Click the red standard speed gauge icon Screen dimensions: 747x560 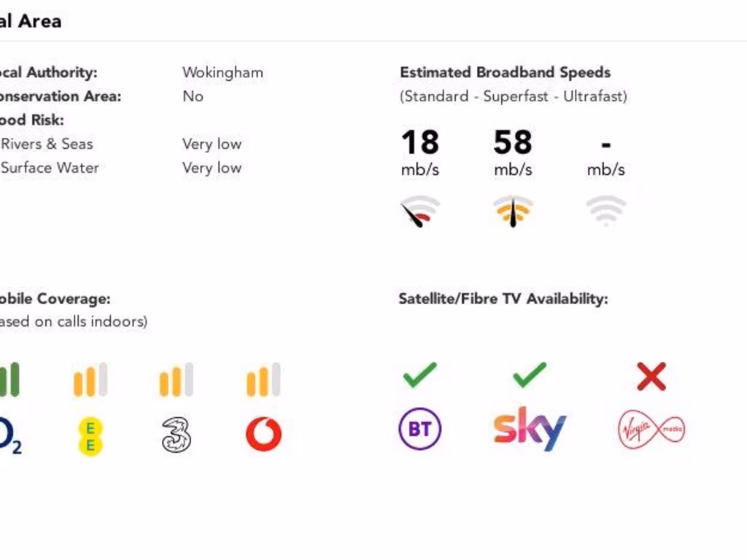point(419,211)
